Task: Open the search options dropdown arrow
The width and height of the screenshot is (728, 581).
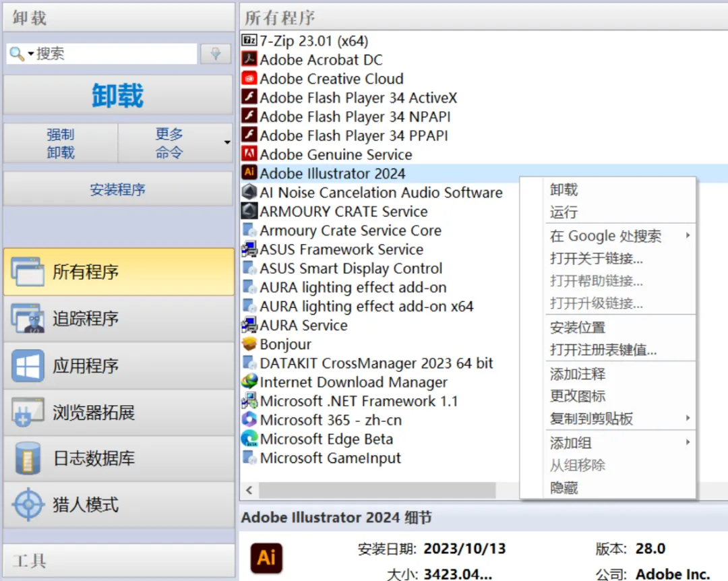Action: click(30, 54)
